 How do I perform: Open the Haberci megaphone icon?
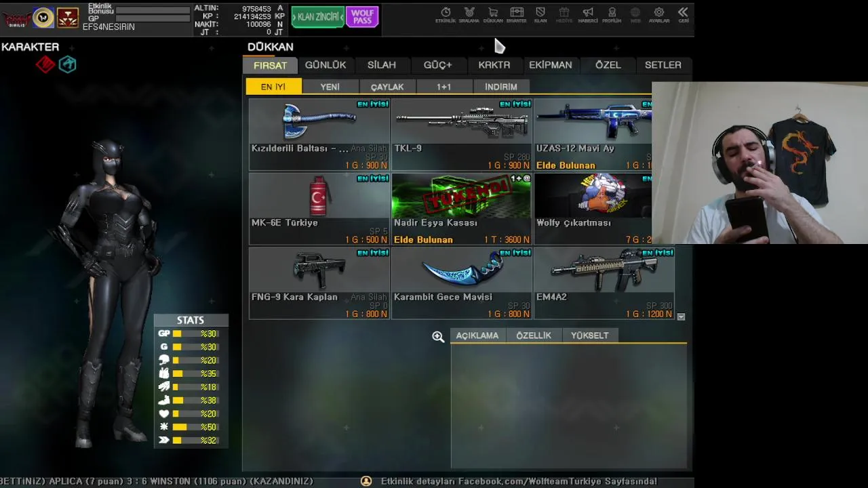click(588, 15)
